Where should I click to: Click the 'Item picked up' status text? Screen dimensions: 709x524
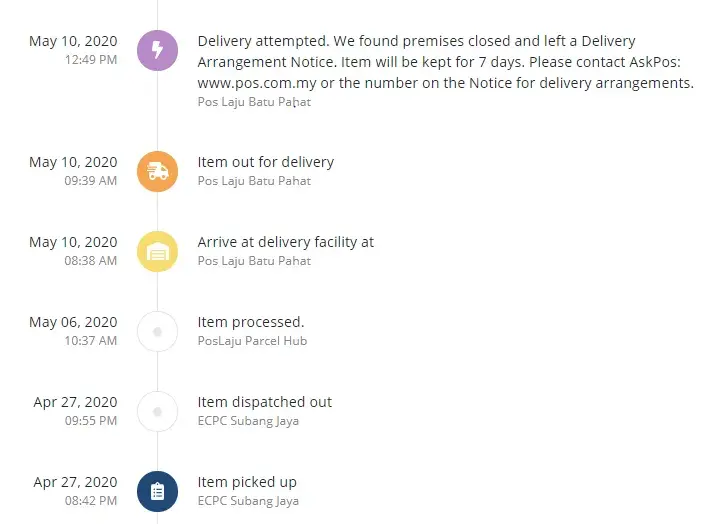[247, 482]
